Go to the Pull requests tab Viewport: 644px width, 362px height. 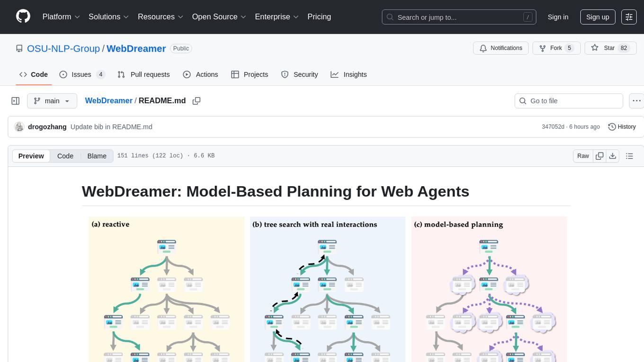pos(143,74)
